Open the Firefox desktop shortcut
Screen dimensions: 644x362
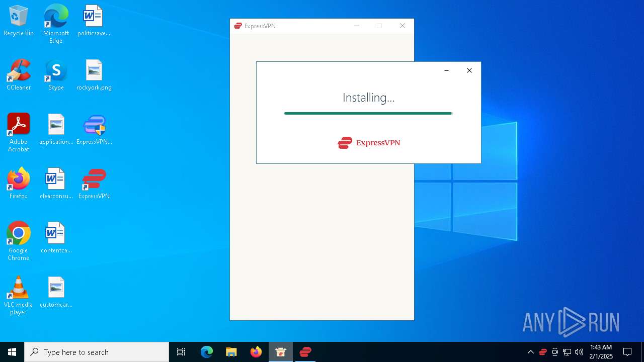tap(19, 184)
